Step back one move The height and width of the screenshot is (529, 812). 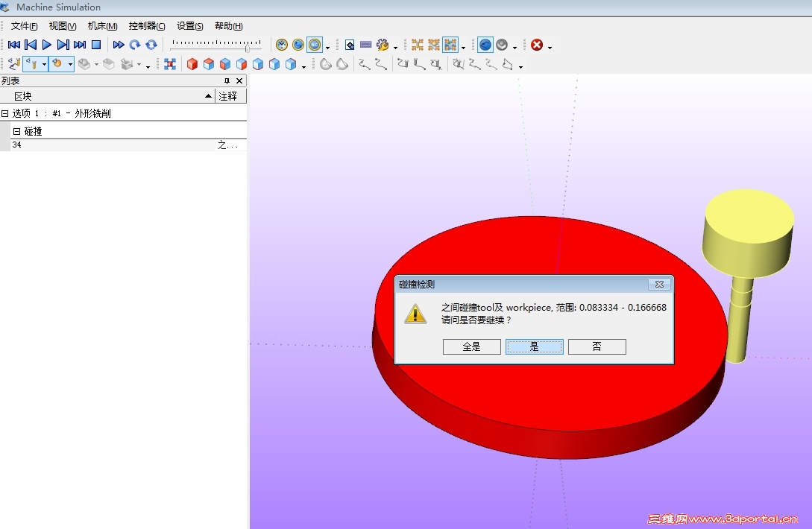click(x=31, y=45)
